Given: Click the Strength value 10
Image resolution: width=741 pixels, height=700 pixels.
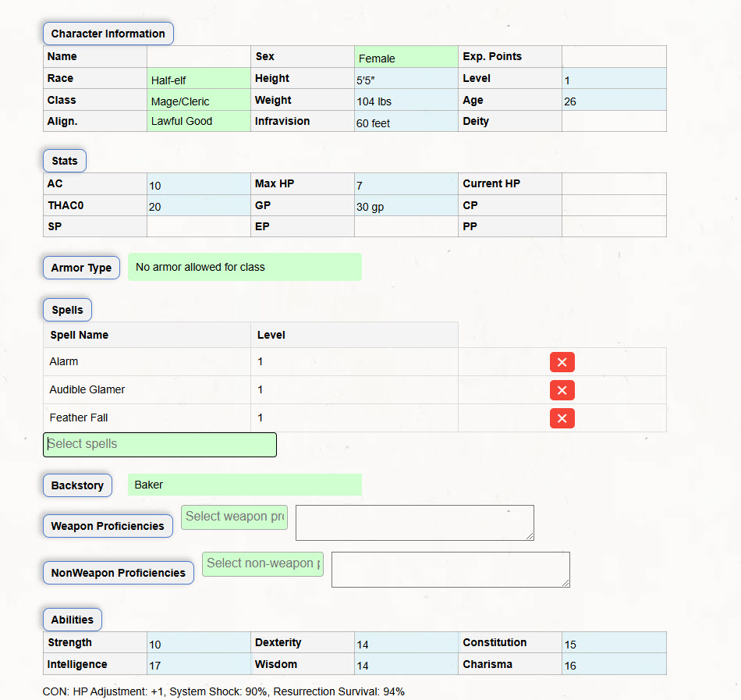Looking at the screenshot, I should (x=198, y=643).
